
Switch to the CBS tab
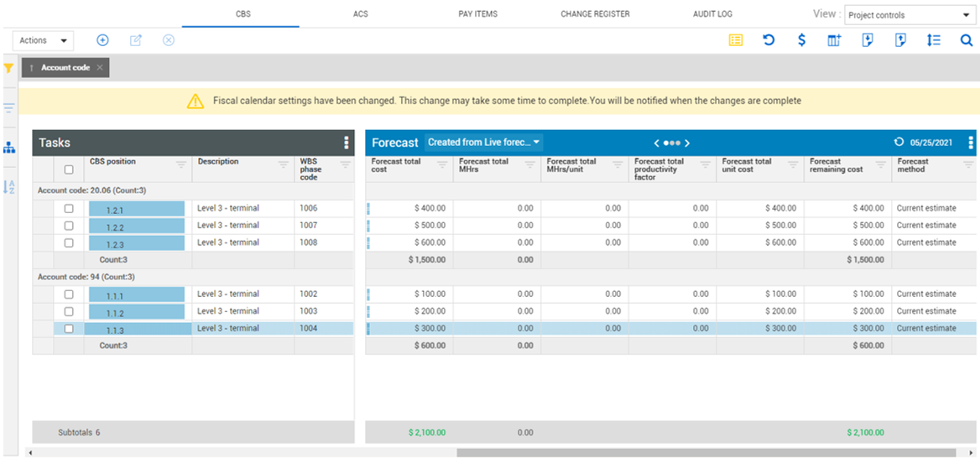pos(244,13)
